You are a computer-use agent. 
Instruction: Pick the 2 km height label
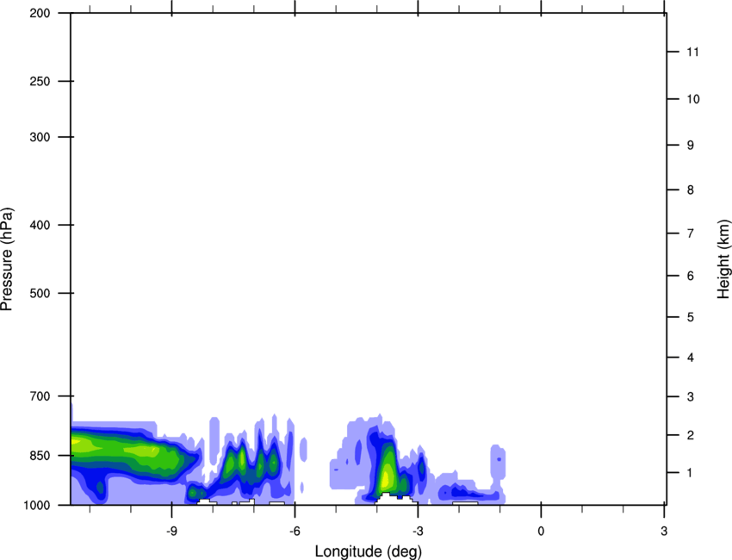point(691,435)
